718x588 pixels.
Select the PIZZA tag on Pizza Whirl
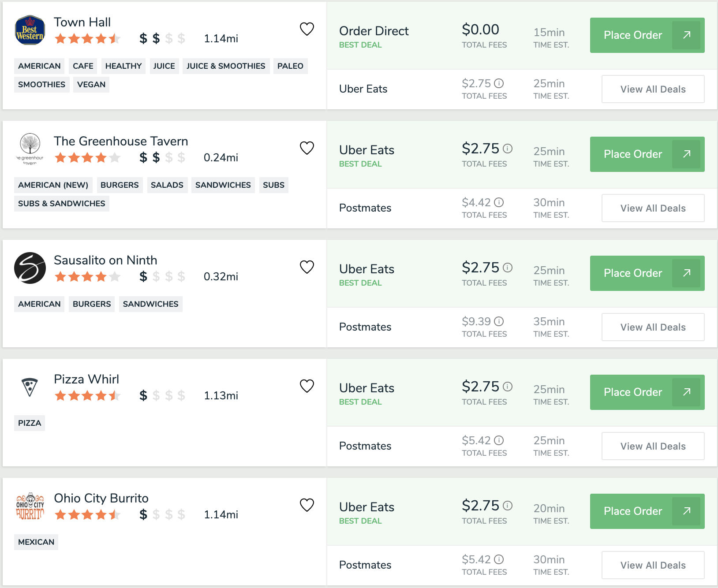point(30,423)
